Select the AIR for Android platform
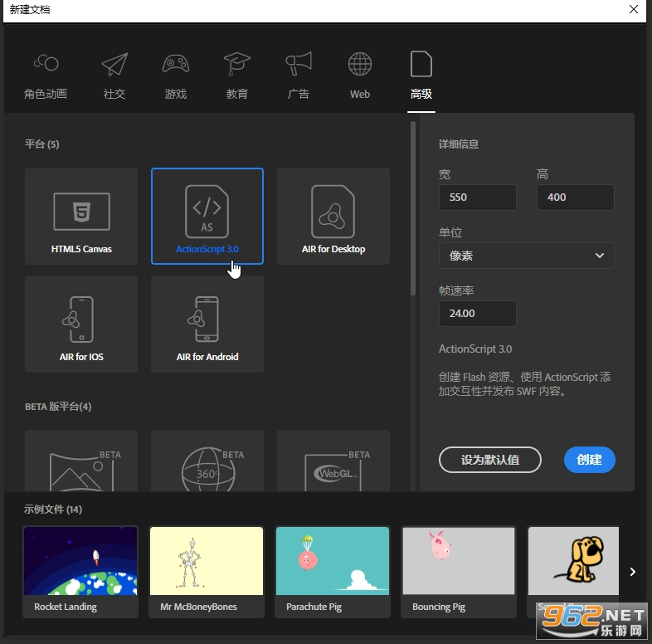652x644 pixels. point(207,324)
